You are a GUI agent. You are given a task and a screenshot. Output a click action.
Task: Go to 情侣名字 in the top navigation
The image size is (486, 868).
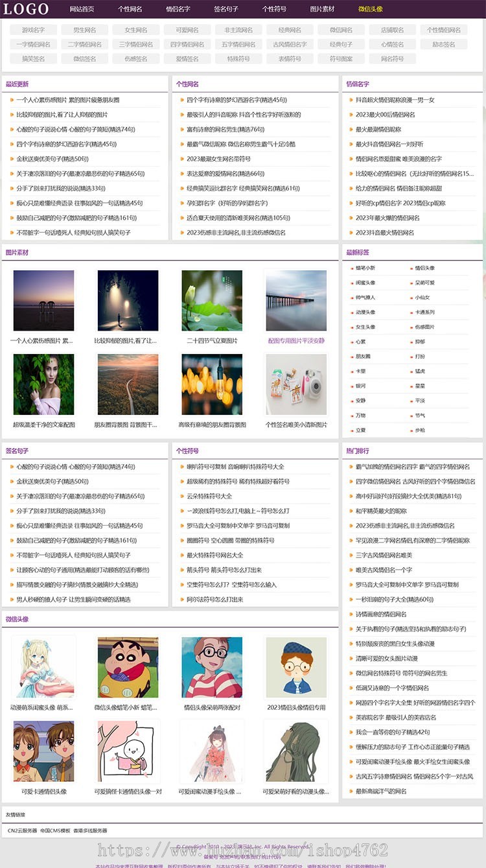(178, 9)
